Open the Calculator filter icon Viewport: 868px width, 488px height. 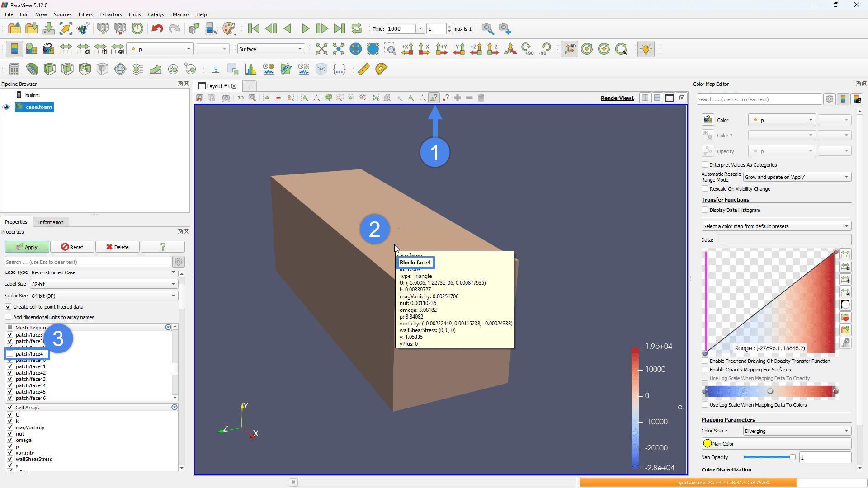coord(14,69)
